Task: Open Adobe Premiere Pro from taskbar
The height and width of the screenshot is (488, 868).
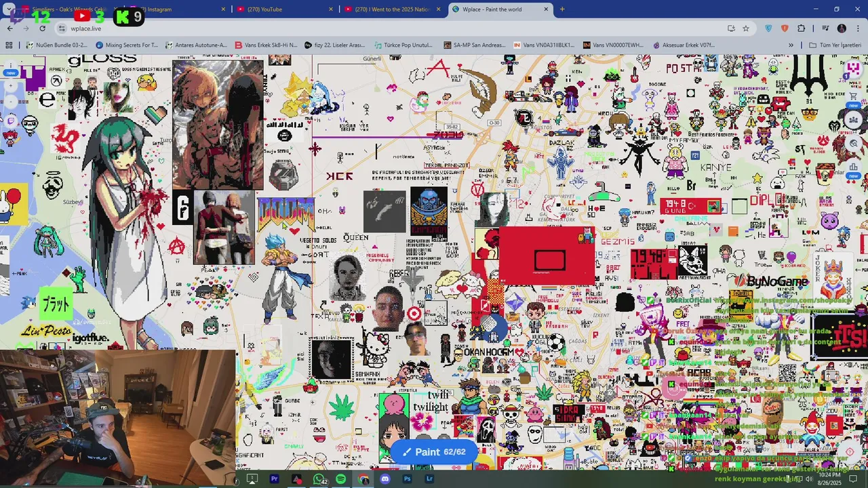Action: pyautogui.click(x=274, y=479)
